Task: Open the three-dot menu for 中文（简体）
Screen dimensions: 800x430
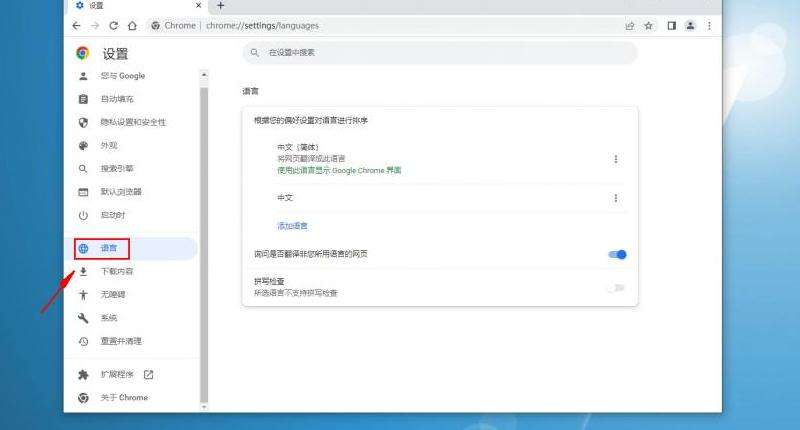Action: (x=615, y=159)
